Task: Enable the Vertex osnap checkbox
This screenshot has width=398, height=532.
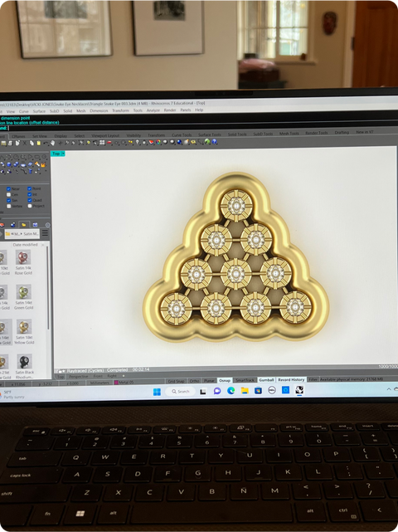Action: pos(9,207)
